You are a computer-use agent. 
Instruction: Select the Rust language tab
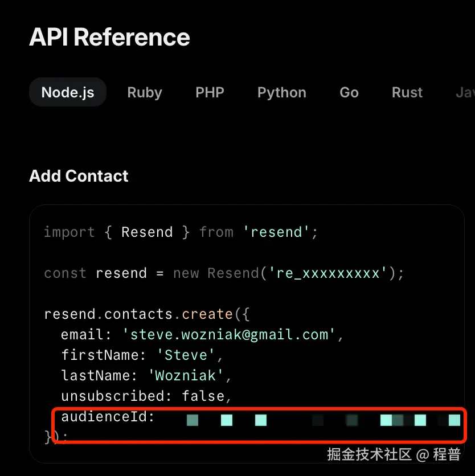(407, 92)
